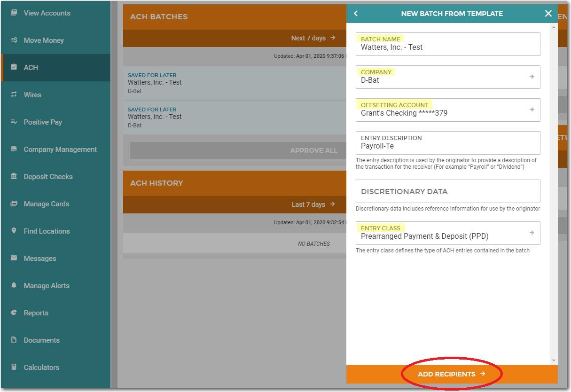Click the Manage Alerts bell icon
This screenshot has height=392, width=571.
click(14, 286)
